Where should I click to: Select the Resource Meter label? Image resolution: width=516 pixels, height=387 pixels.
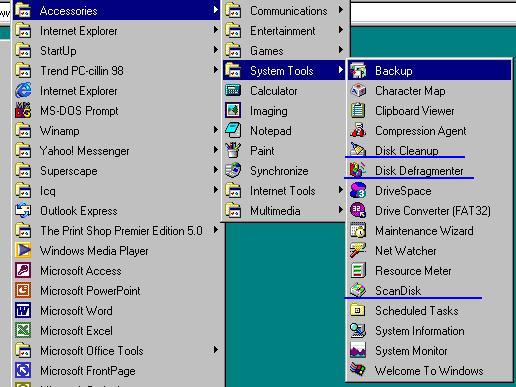coord(413,271)
